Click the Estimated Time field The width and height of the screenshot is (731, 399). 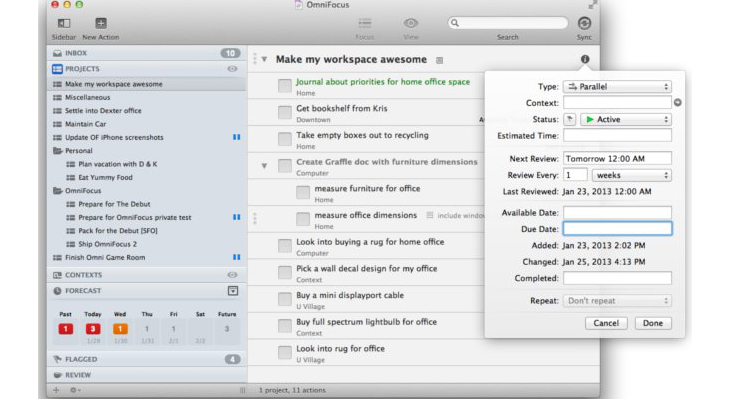617,135
